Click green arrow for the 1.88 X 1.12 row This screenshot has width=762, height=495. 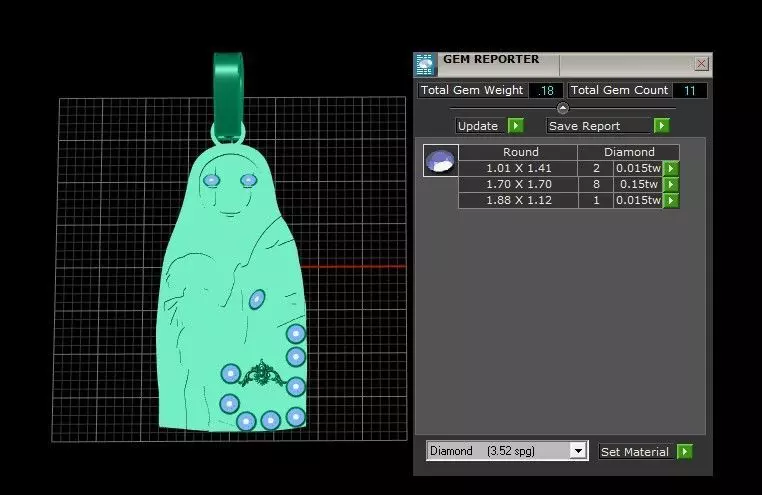pyautogui.click(x=671, y=200)
